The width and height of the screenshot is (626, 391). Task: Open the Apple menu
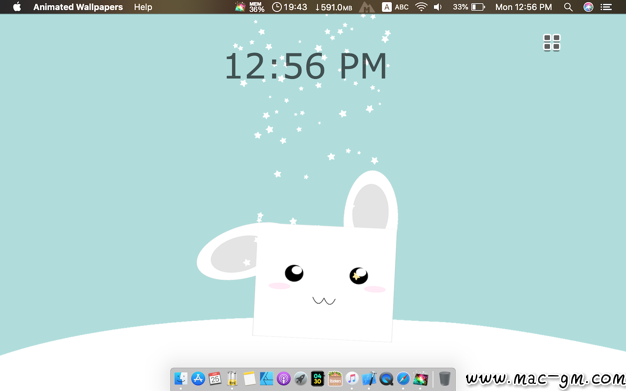(17, 7)
